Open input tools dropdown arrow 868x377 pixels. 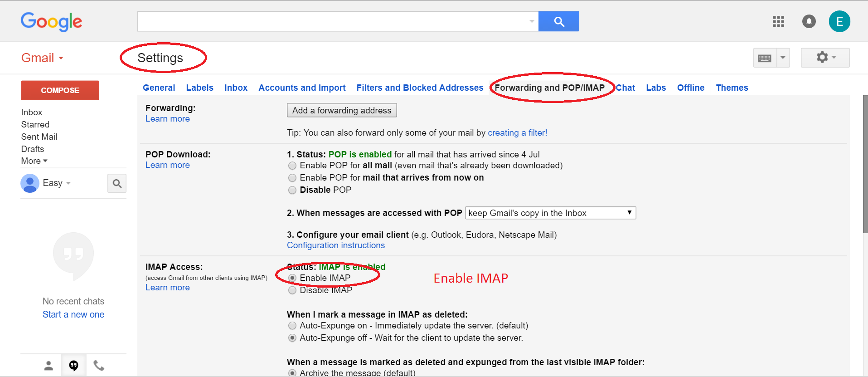[x=783, y=58]
